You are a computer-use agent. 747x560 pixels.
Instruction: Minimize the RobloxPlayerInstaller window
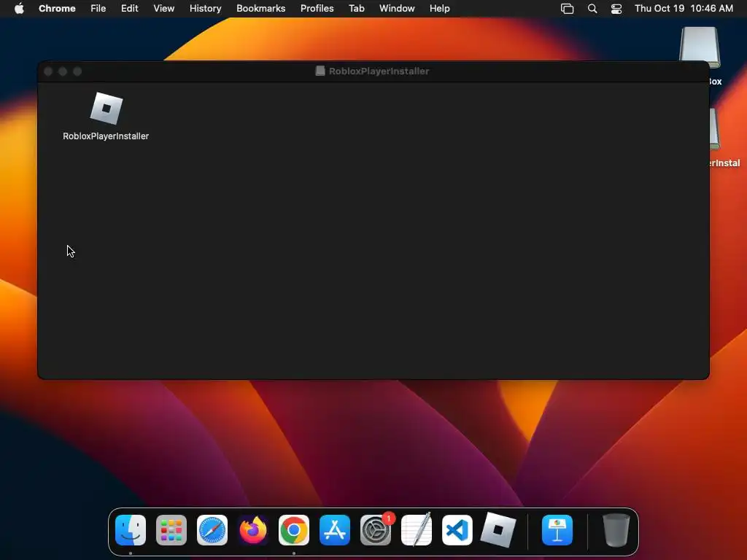(x=63, y=71)
